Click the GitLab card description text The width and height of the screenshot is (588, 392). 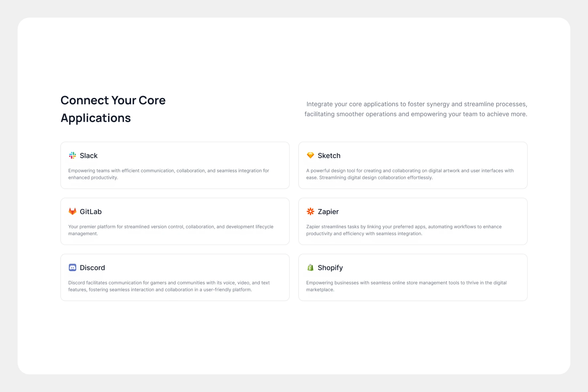click(171, 230)
